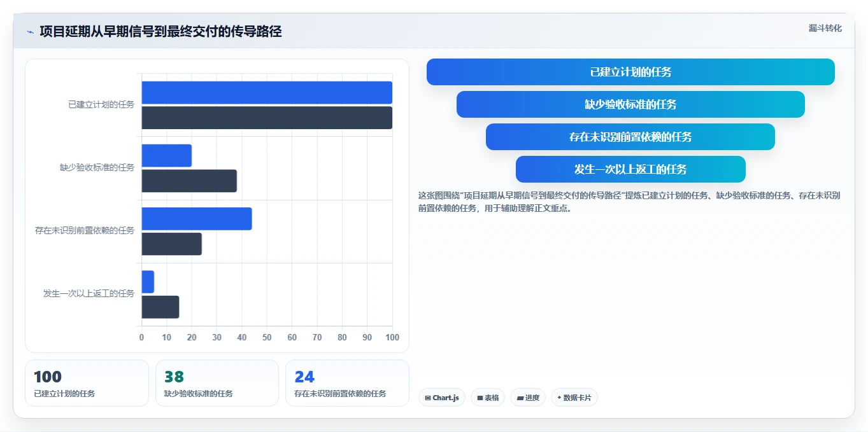Click the y-axis label 发生一次以上返工的任务

click(x=89, y=293)
